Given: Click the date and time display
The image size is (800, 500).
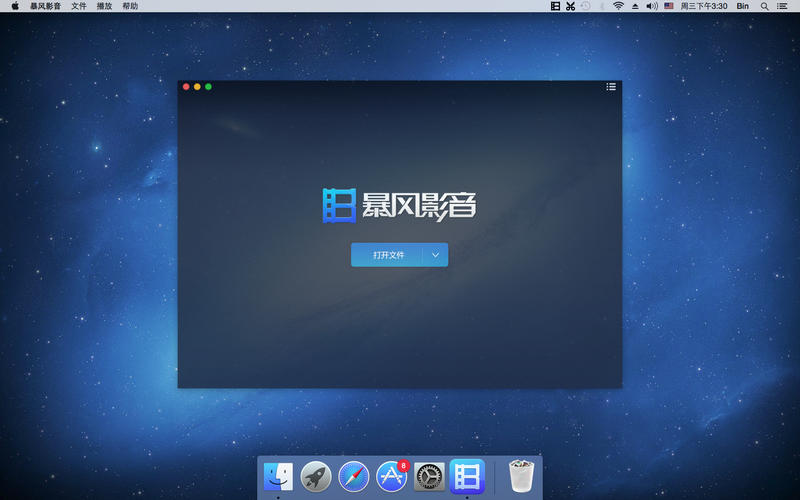Looking at the screenshot, I should 704,6.
